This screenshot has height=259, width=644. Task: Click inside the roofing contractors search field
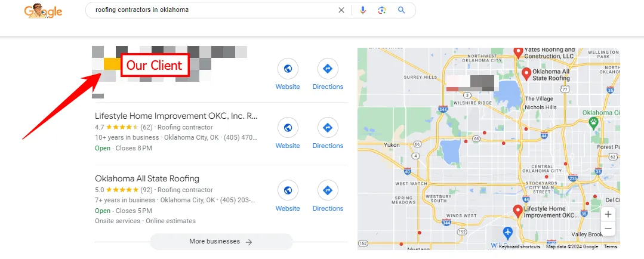(x=209, y=10)
